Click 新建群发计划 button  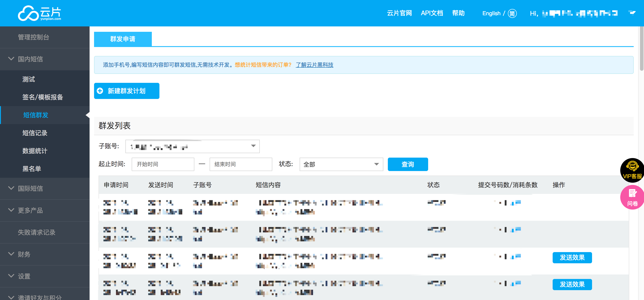127,91
